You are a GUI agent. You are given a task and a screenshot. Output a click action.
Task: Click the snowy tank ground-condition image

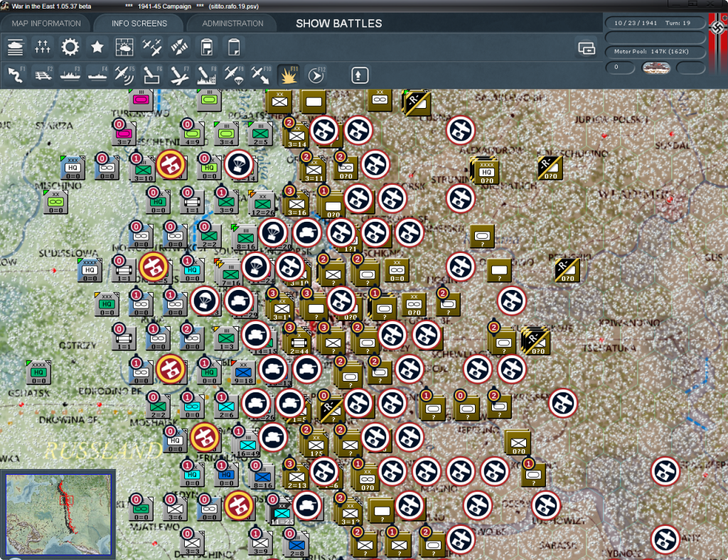tap(655, 68)
